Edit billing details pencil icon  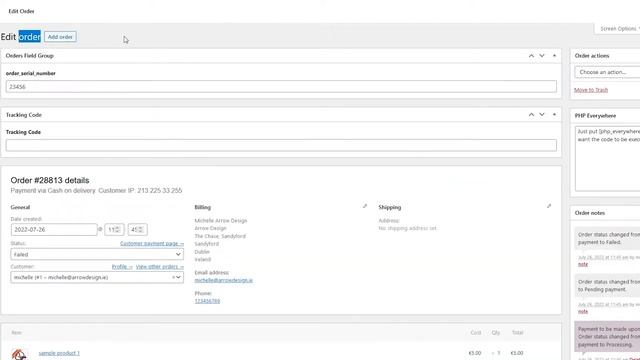click(365, 207)
